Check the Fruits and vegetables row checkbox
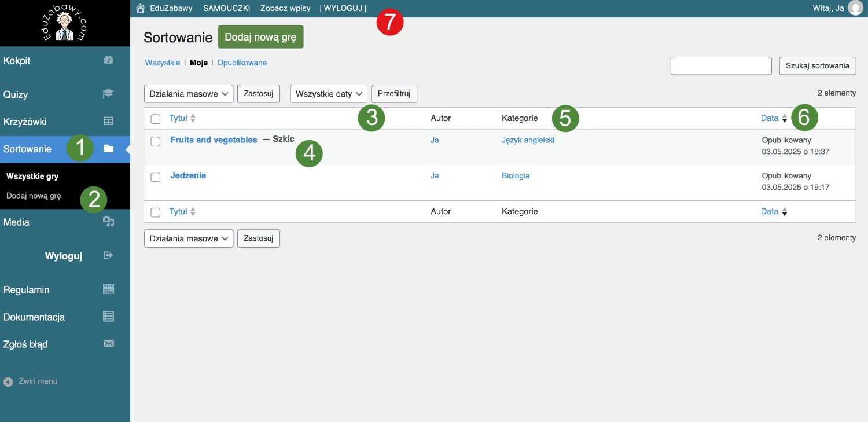Image resolution: width=868 pixels, height=422 pixels. click(156, 141)
